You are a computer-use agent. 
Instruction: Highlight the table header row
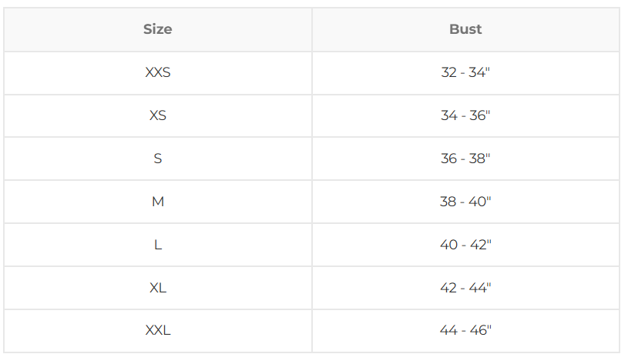tap(311, 29)
